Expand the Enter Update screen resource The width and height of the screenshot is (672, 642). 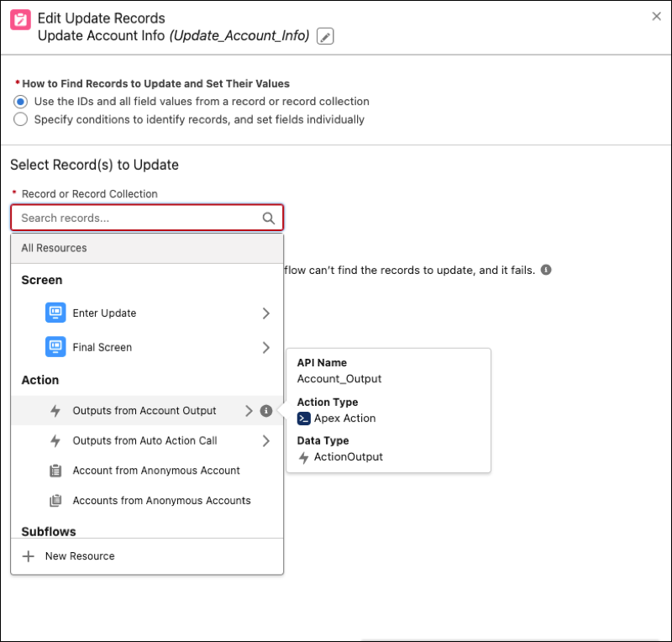click(266, 313)
